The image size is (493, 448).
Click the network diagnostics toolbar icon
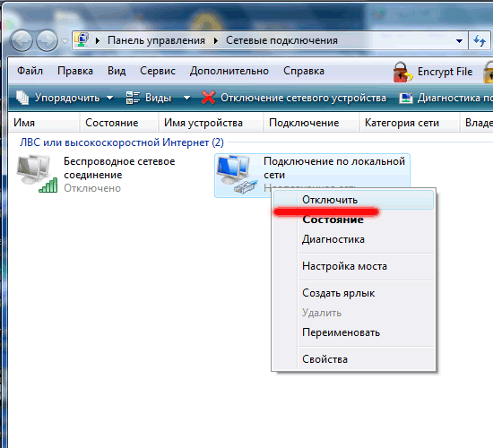point(405,98)
